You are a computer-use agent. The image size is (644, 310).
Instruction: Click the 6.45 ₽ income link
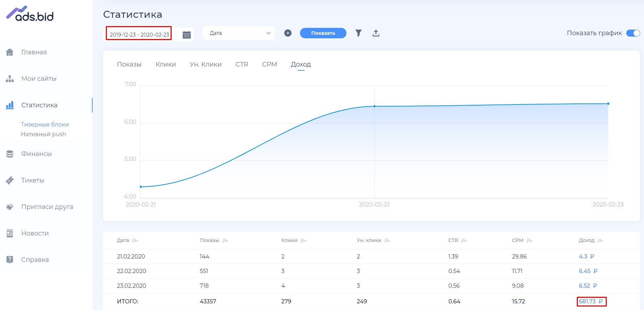coord(588,271)
